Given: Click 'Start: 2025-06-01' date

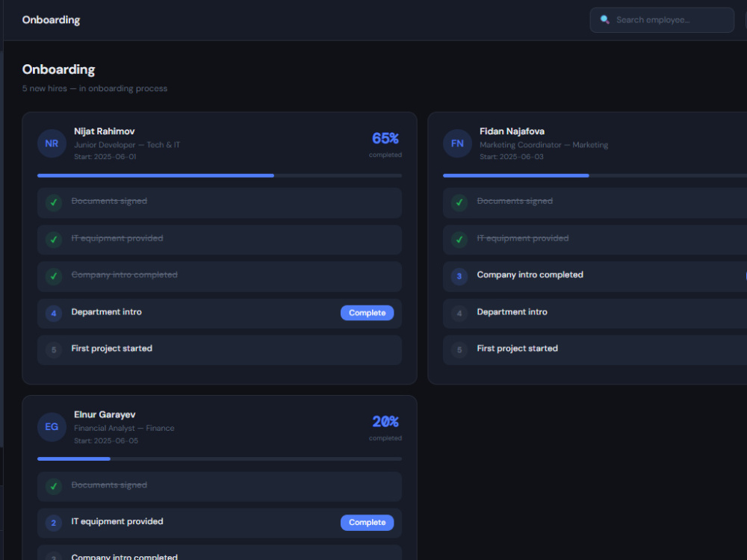Looking at the screenshot, I should 105,157.
